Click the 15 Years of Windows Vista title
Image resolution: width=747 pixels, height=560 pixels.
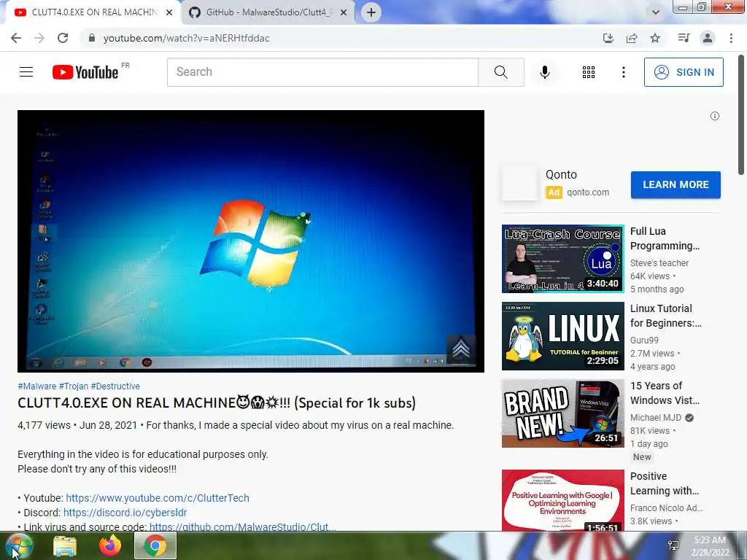pyautogui.click(x=665, y=393)
